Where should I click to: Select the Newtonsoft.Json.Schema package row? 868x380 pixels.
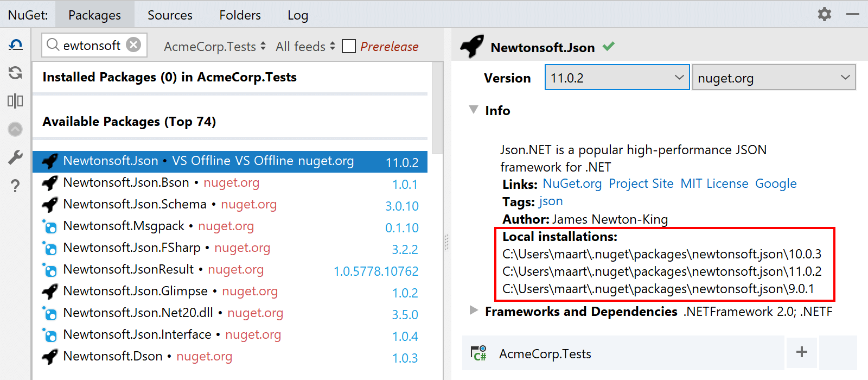(x=230, y=205)
